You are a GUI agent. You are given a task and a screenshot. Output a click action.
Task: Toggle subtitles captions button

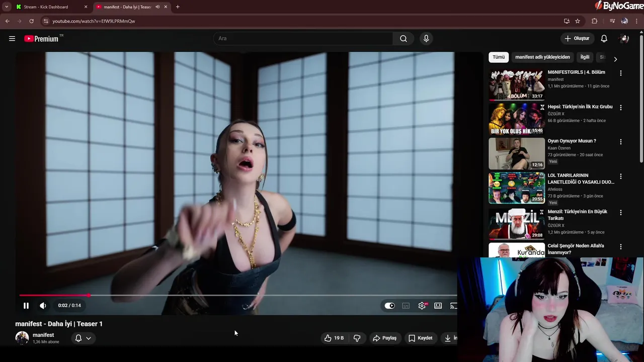click(x=406, y=306)
